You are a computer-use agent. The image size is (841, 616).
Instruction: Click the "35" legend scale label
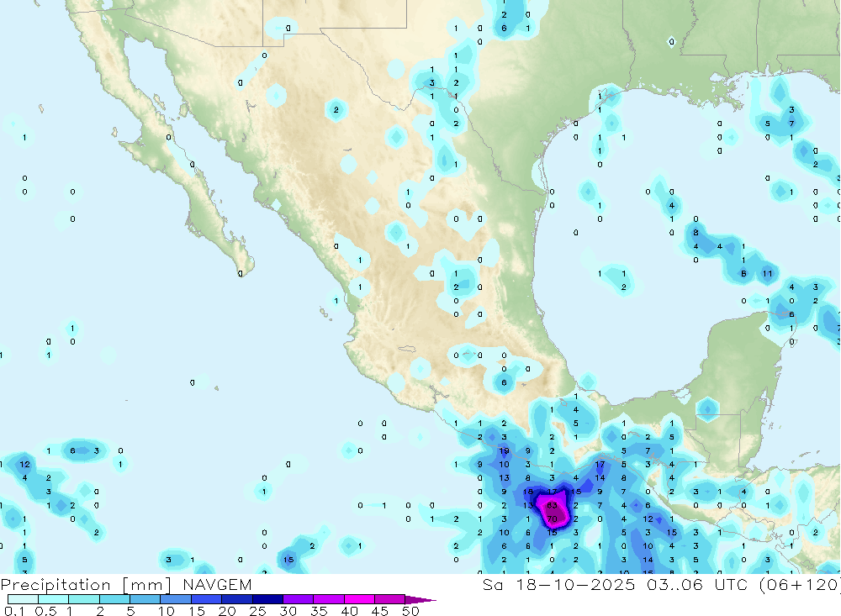pyautogui.click(x=319, y=611)
